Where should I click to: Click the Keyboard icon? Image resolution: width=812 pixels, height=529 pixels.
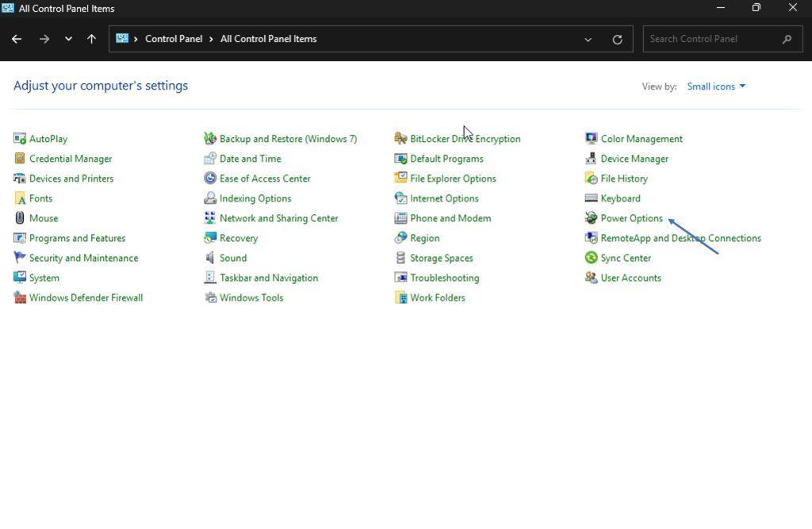[x=591, y=198]
